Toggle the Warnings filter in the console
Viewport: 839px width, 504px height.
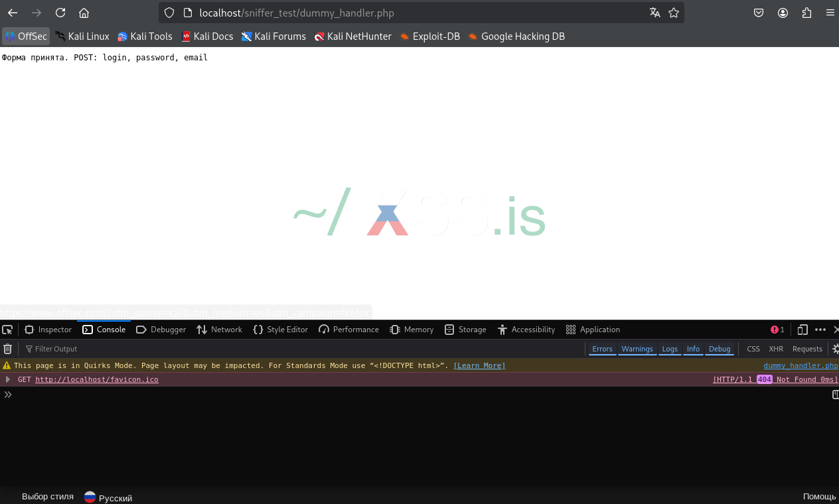637,349
